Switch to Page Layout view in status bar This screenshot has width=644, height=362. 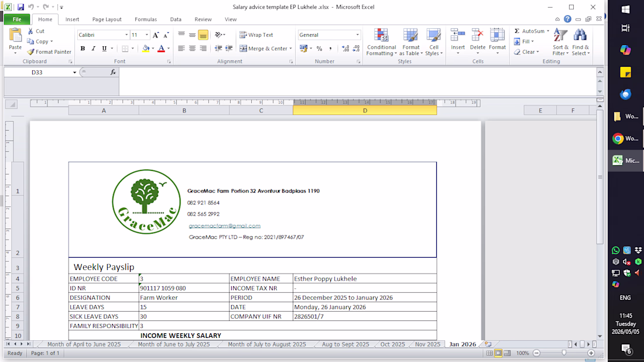tap(498, 353)
